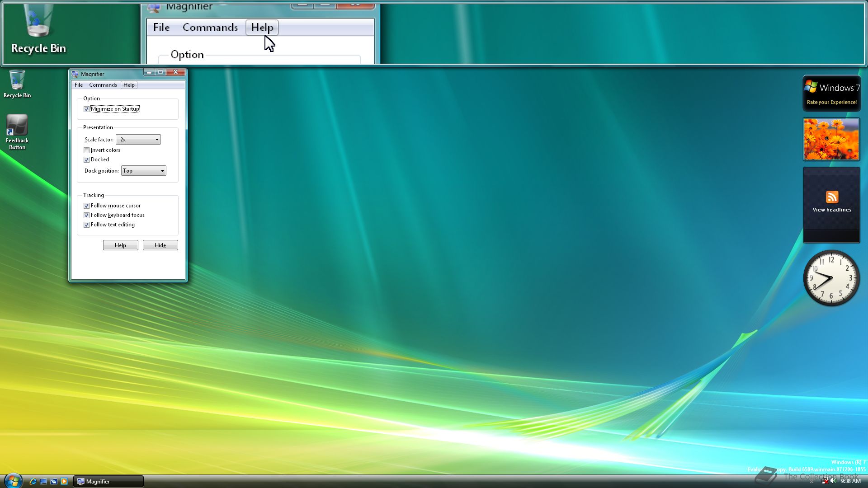Open the Help menu in Magnifier

[129, 85]
